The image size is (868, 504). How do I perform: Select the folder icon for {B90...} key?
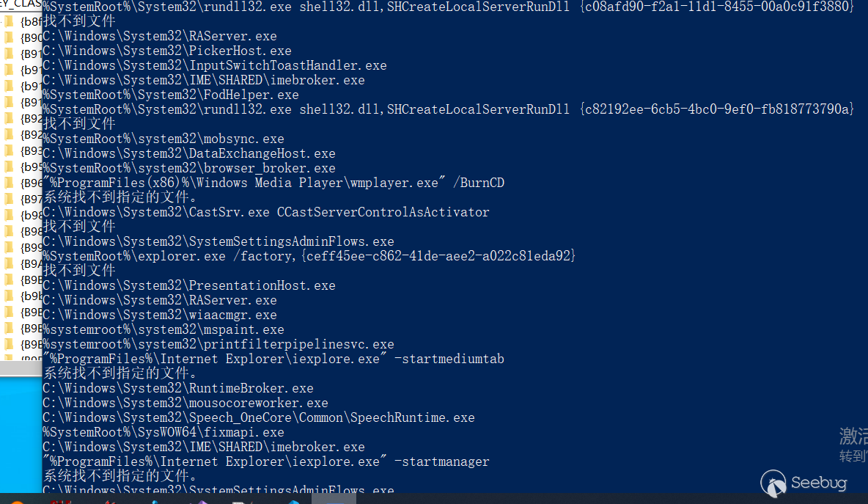tap(10, 36)
